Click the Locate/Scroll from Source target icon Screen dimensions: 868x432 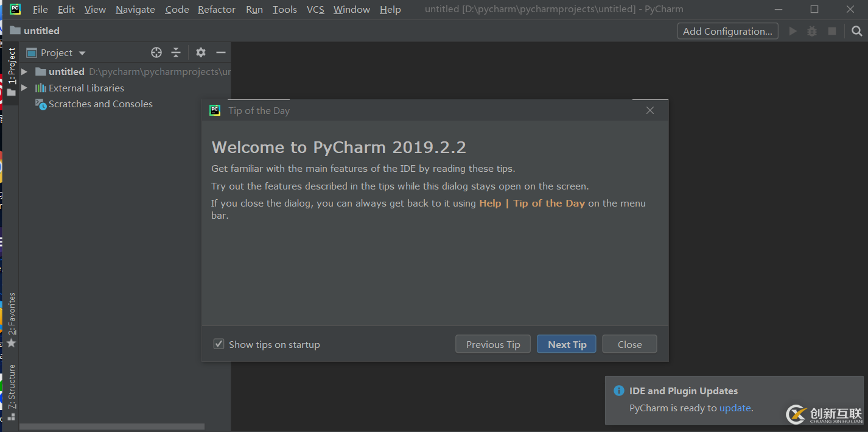(x=156, y=52)
